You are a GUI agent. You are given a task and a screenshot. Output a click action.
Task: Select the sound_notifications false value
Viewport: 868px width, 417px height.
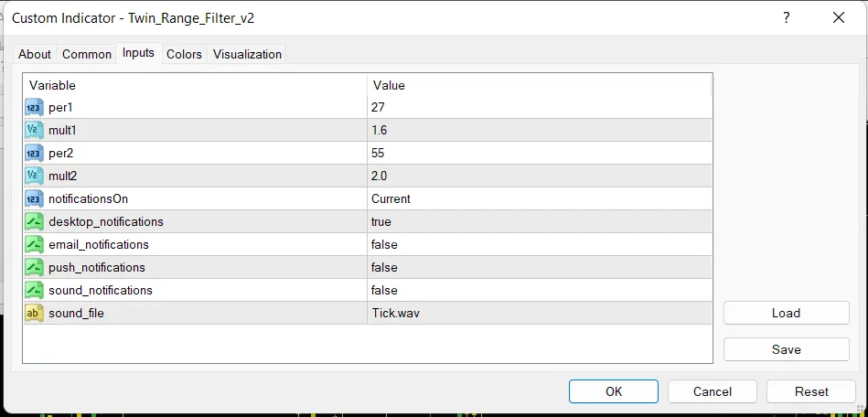tap(539, 290)
